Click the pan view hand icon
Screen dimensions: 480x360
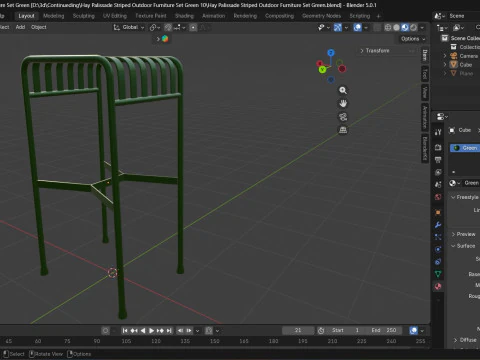click(343, 104)
